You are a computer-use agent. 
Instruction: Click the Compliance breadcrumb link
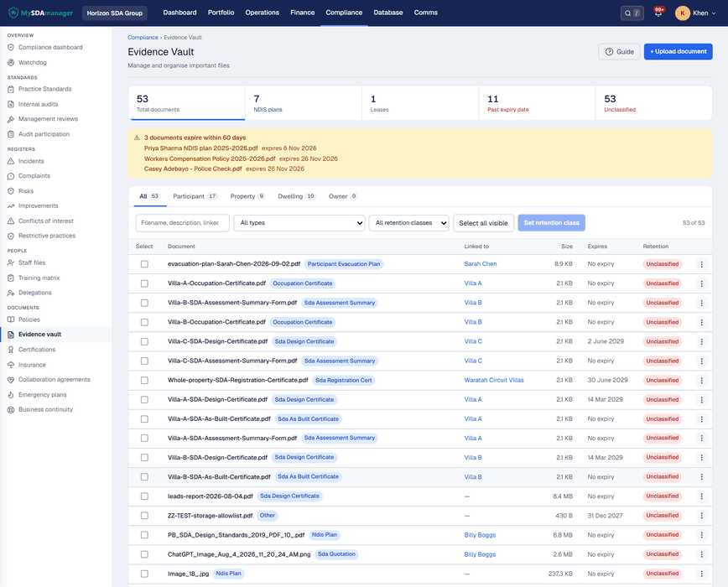coord(143,38)
